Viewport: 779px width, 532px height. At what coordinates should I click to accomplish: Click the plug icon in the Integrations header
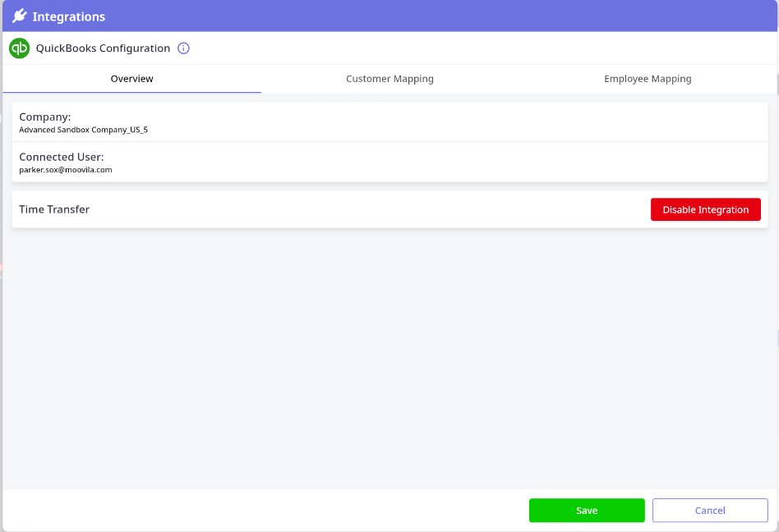click(x=19, y=16)
